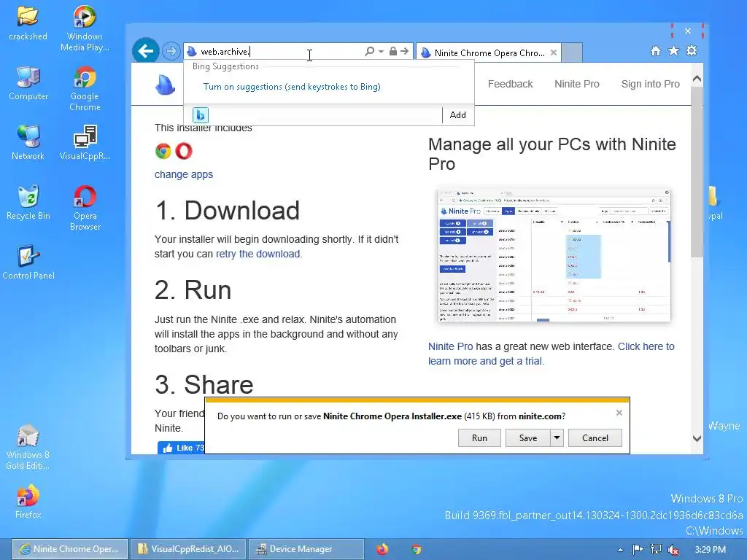The width and height of the screenshot is (747, 560).
Task: Click the Opera icon under installer includes
Action: [x=184, y=151]
